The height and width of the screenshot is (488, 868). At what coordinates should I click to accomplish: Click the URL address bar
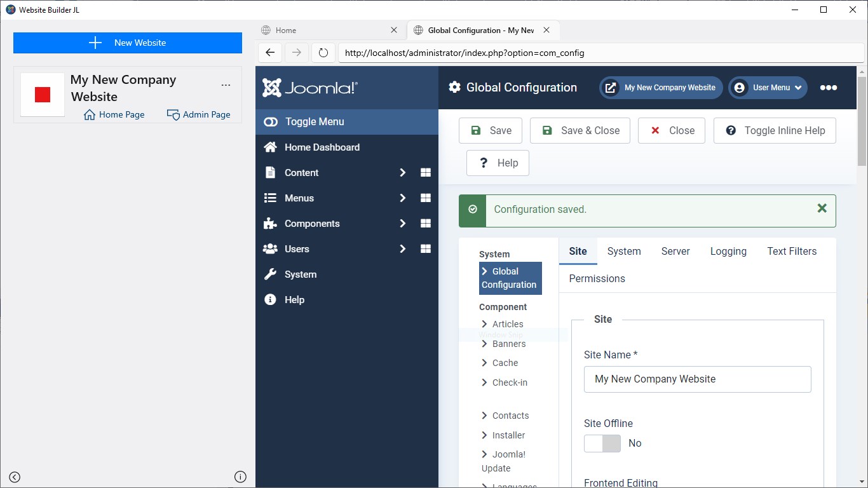[600, 53]
